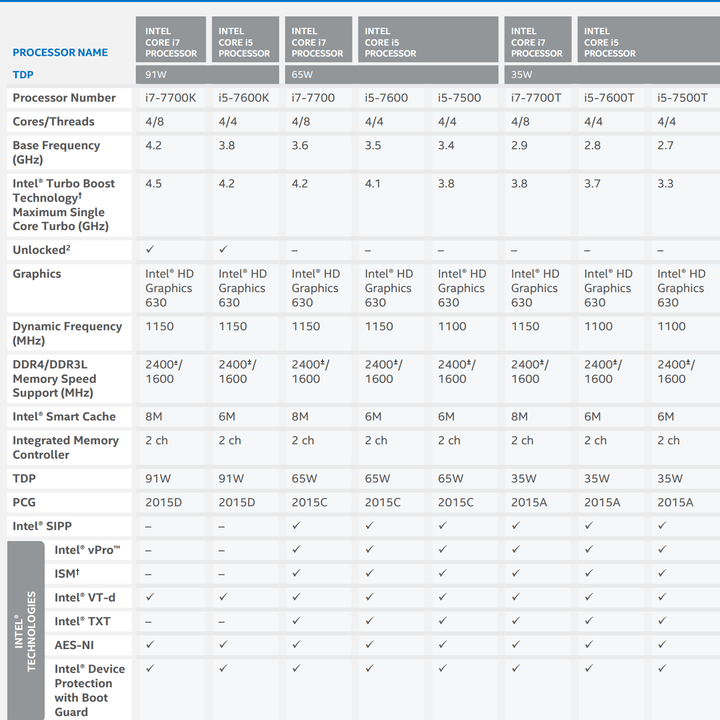
Task: Click the Base Frequency (GHz) row label
Action: [x=56, y=152]
